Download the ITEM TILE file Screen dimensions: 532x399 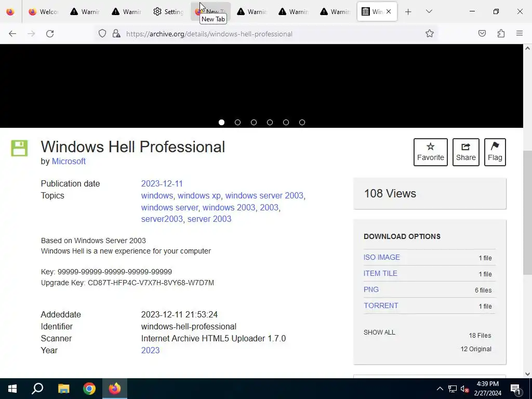[x=380, y=273]
